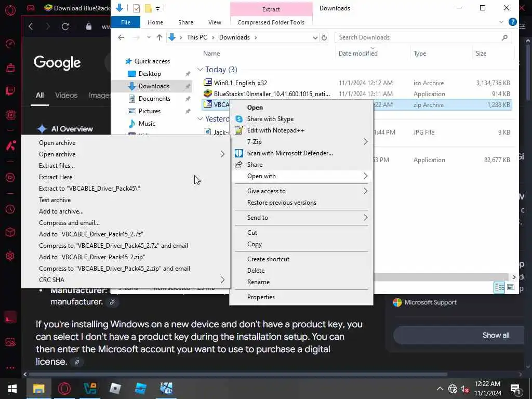Open the notification center icon
Image resolution: width=532 pixels, height=399 pixels.
515,389
